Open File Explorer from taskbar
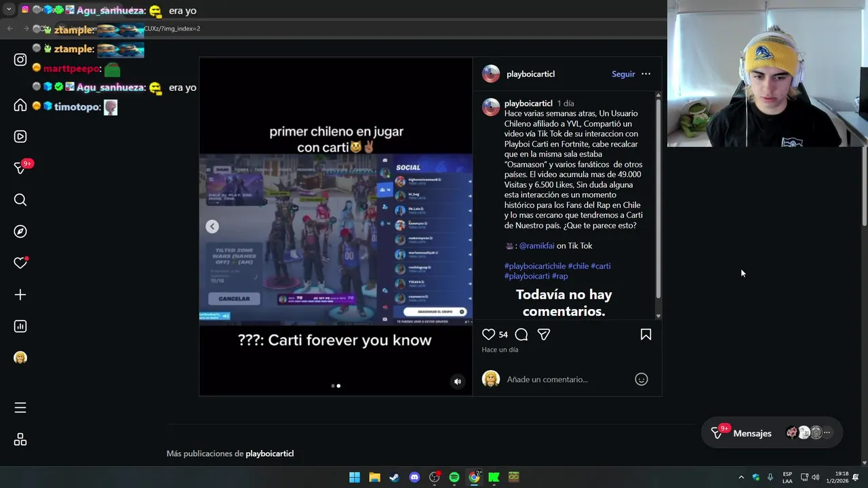The height and width of the screenshot is (488, 868). [x=374, y=477]
